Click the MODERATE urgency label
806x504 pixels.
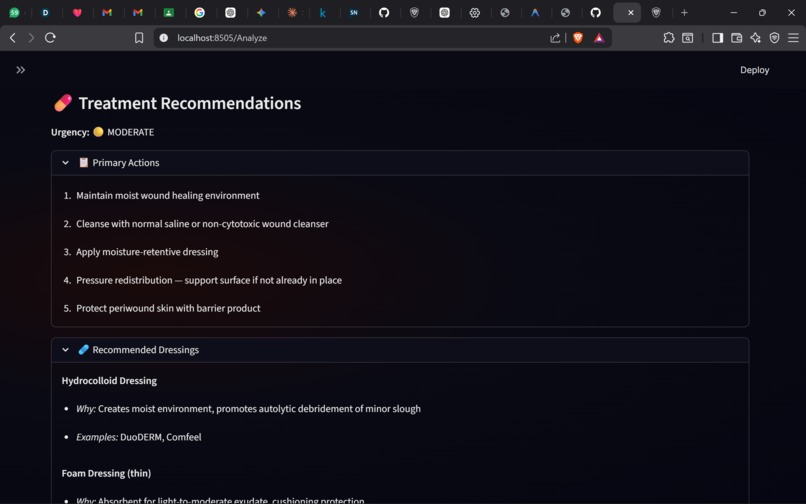click(x=131, y=132)
